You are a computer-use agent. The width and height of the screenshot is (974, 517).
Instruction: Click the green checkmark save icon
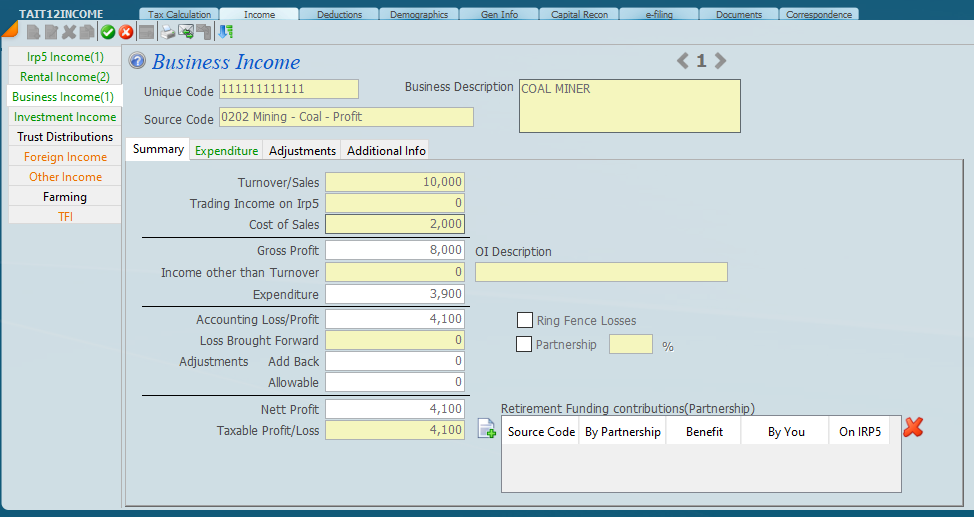coord(107,32)
